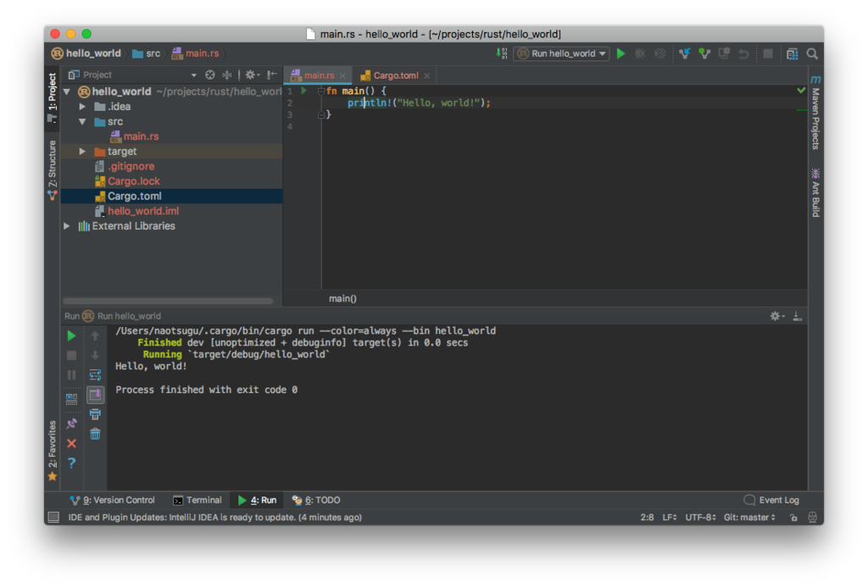The height and width of the screenshot is (588, 868).
Task: Open Project Structure toolbar icon
Action: point(793,53)
